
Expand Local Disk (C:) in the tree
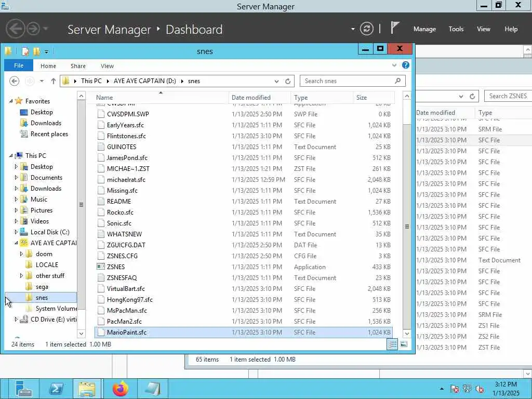16,232
